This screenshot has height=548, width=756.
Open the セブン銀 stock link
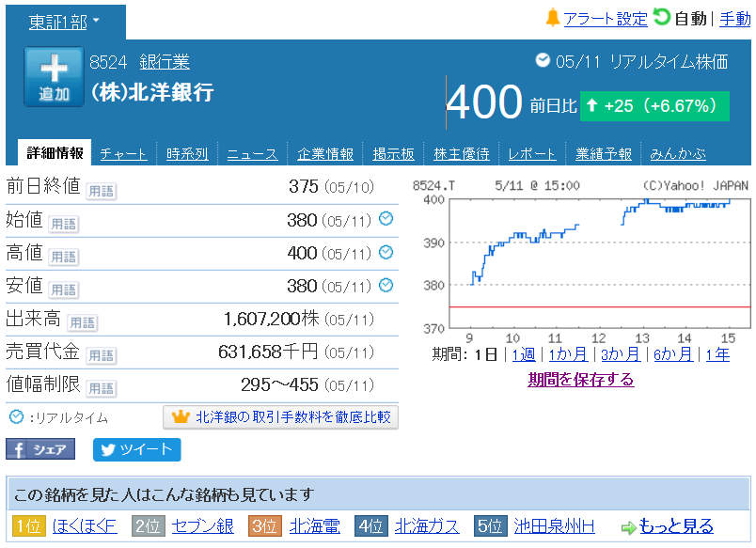click(x=202, y=525)
